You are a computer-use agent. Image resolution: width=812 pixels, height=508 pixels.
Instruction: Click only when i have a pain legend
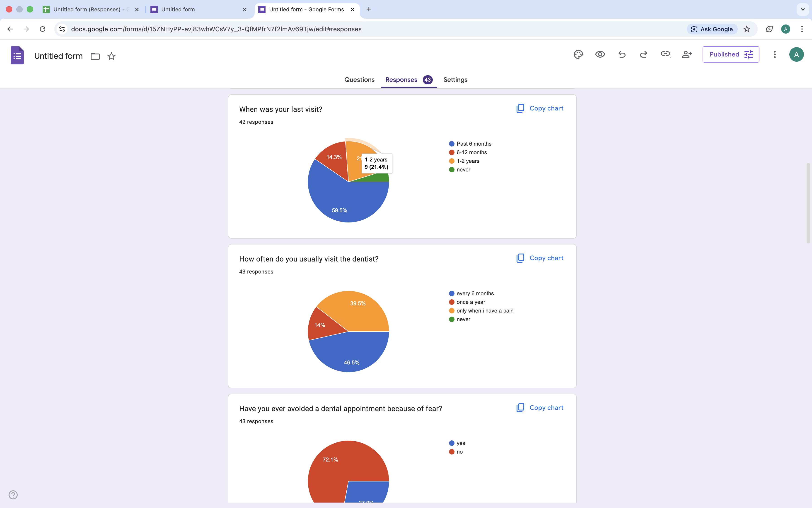481,311
